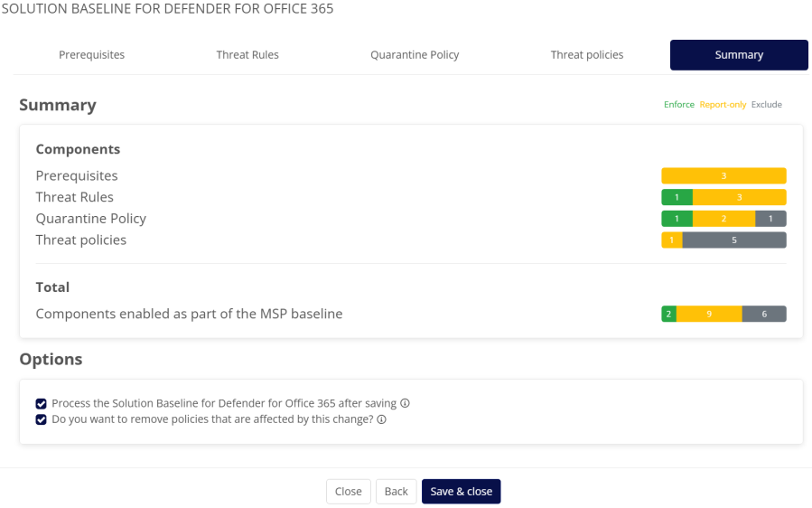Uncheck the remove affected policies checkbox

point(42,419)
